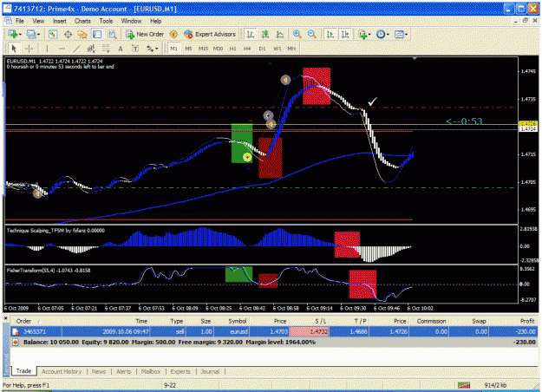This screenshot has width=542, height=392.
Task: Open the Indicators list dropdown
Action: [364, 34]
